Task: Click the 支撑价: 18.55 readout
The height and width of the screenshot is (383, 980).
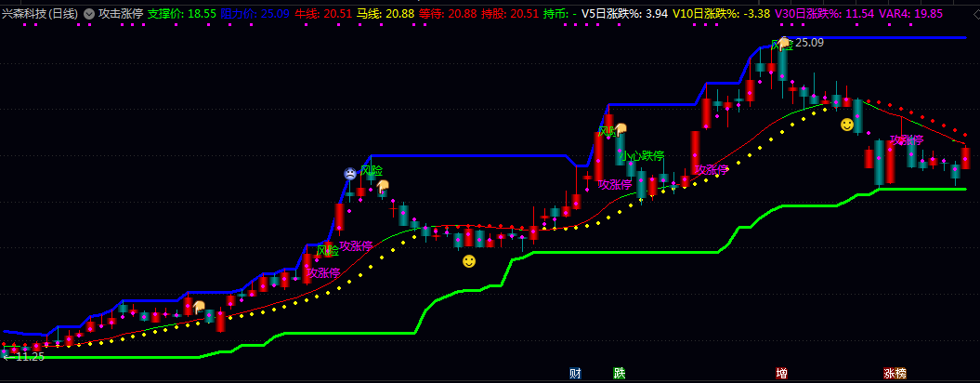Action: [x=182, y=13]
